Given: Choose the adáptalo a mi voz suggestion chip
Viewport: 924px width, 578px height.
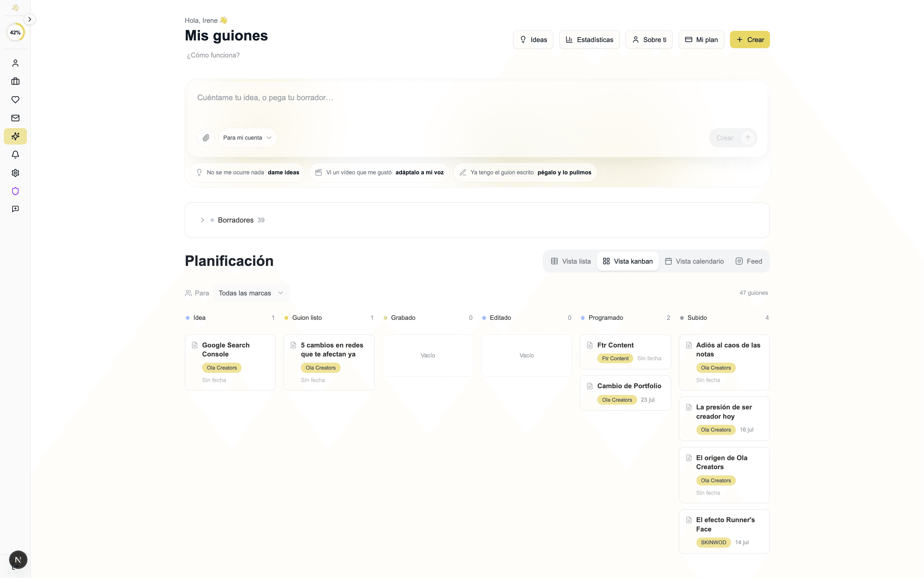Looking at the screenshot, I should point(379,172).
